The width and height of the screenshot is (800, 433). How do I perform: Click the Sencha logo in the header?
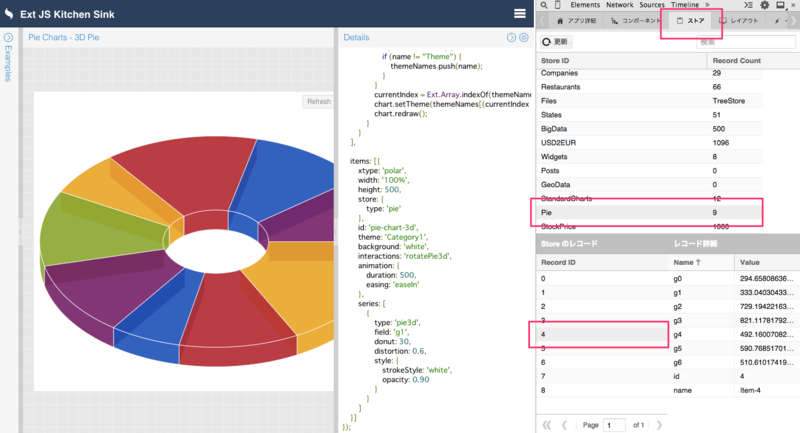click(9, 14)
